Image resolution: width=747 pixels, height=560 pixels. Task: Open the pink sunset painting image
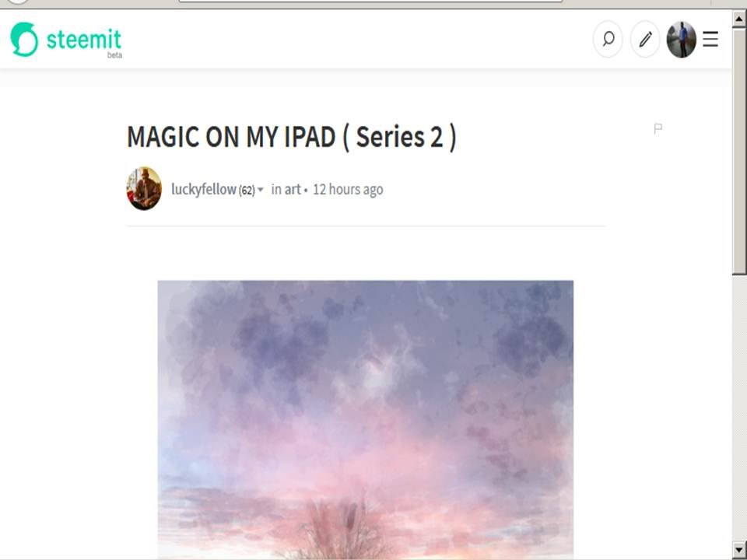click(x=366, y=420)
